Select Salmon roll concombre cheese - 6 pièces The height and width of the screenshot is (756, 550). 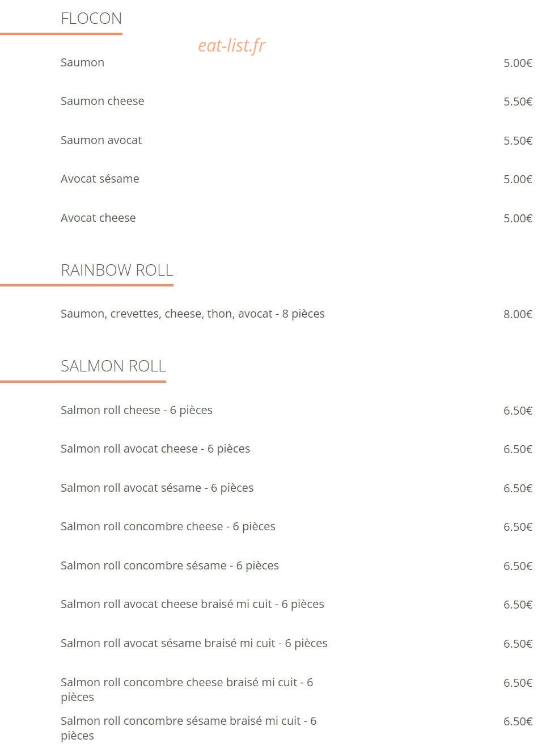click(168, 526)
